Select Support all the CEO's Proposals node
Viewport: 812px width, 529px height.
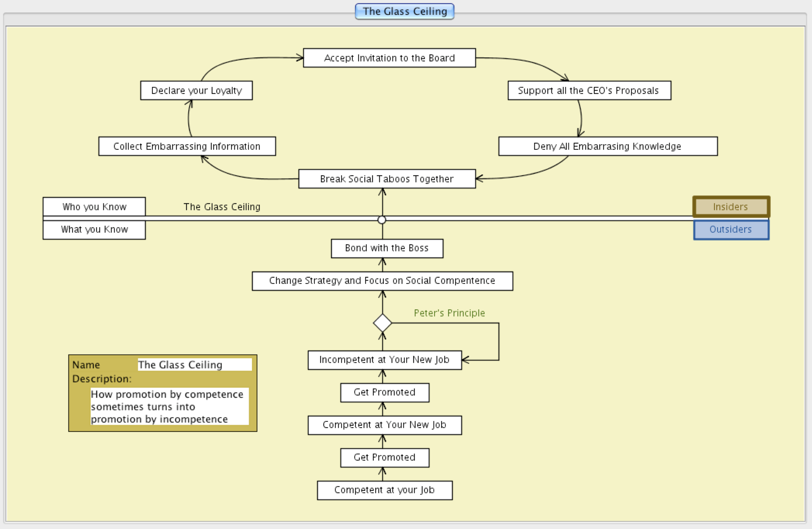click(x=589, y=90)
